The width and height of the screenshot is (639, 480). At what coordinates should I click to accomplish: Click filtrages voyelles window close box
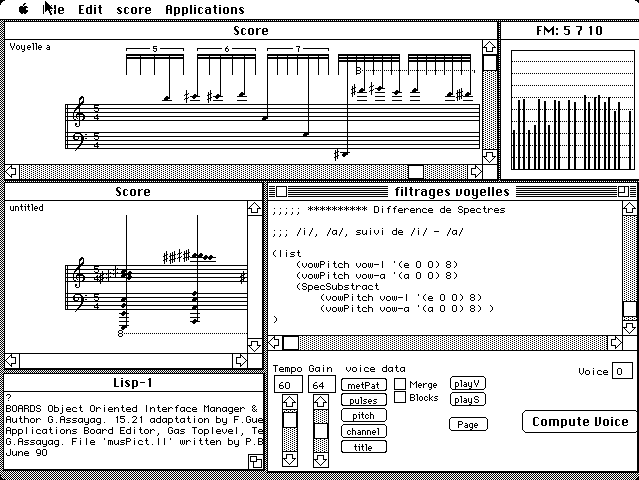click(x=281, y=191)
